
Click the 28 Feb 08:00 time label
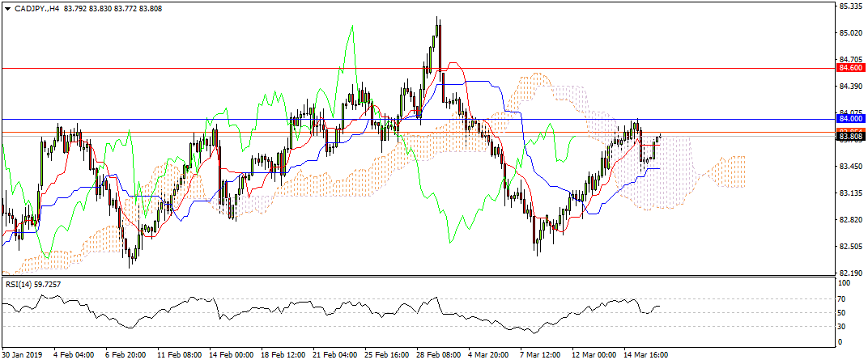tap(437, 354)
